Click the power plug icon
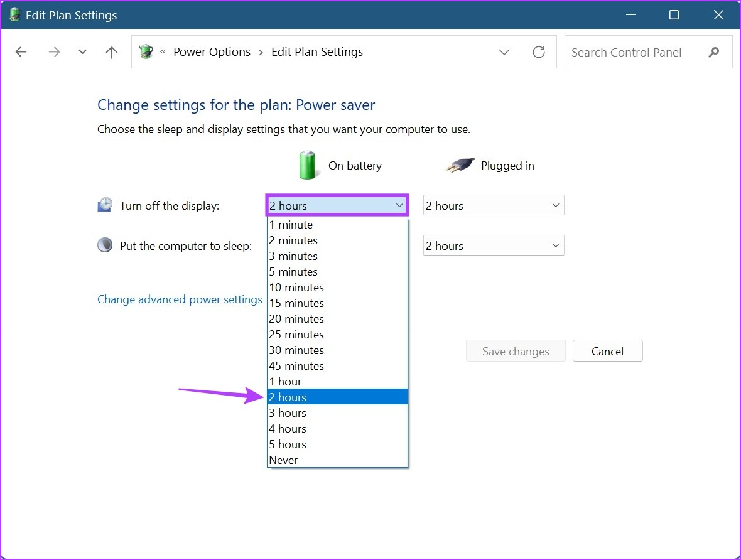 (x=460, y=165)
